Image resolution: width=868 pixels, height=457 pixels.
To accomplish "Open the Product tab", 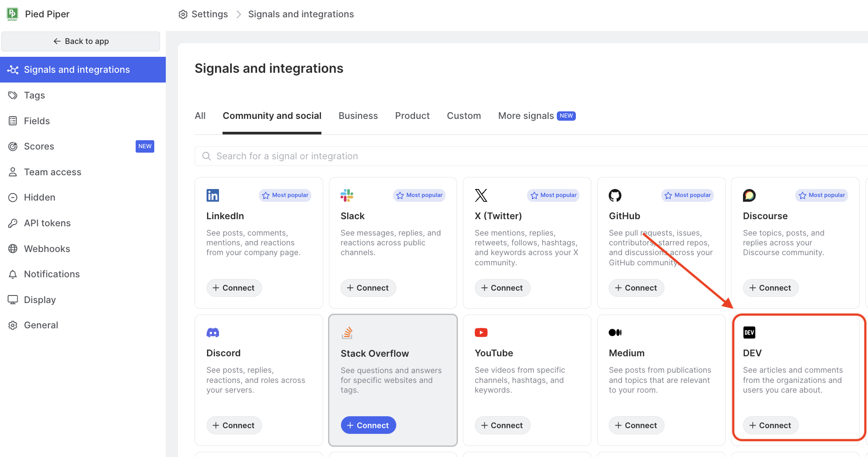I will [412, 116].
